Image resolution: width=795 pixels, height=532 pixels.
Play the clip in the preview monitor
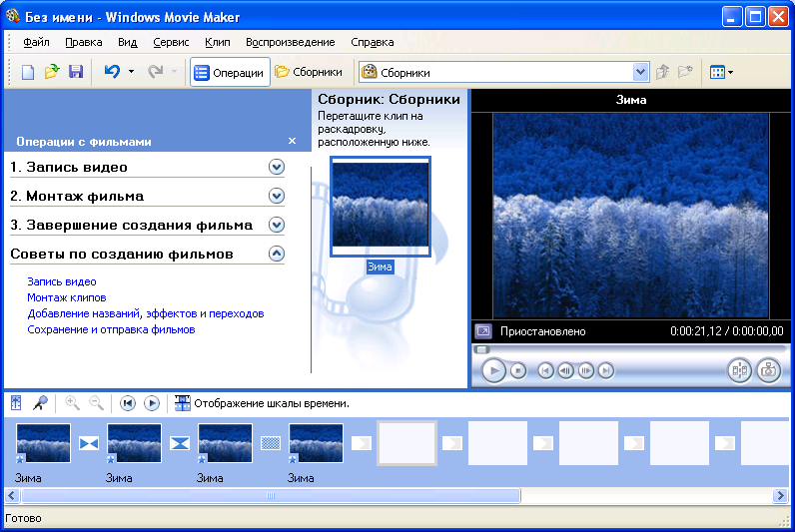(493, 371)
